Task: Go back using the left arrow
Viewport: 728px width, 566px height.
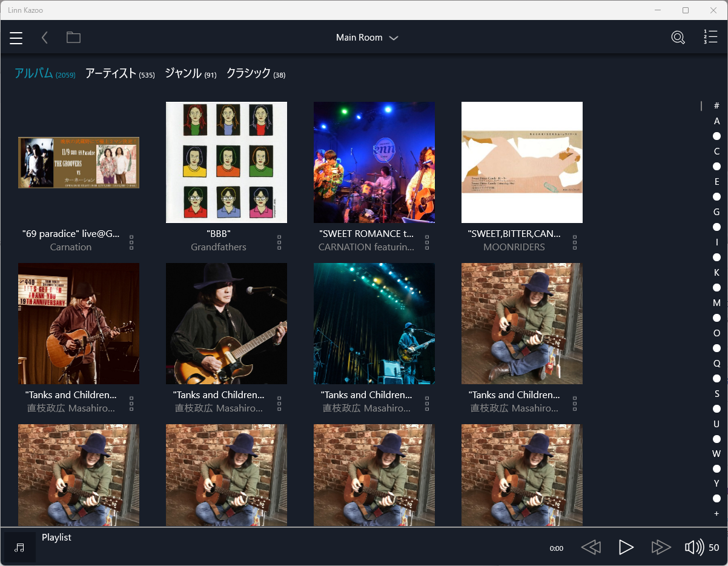Action: pos(44,38)
